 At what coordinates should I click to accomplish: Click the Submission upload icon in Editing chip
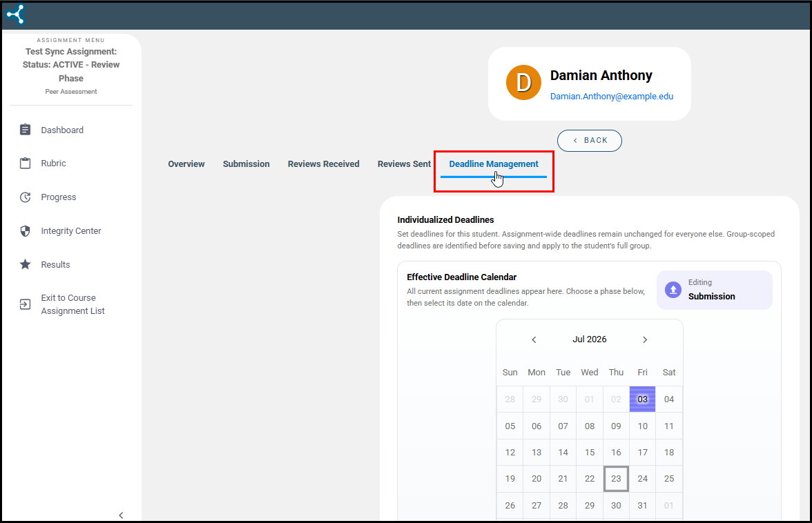pos(673,290)
